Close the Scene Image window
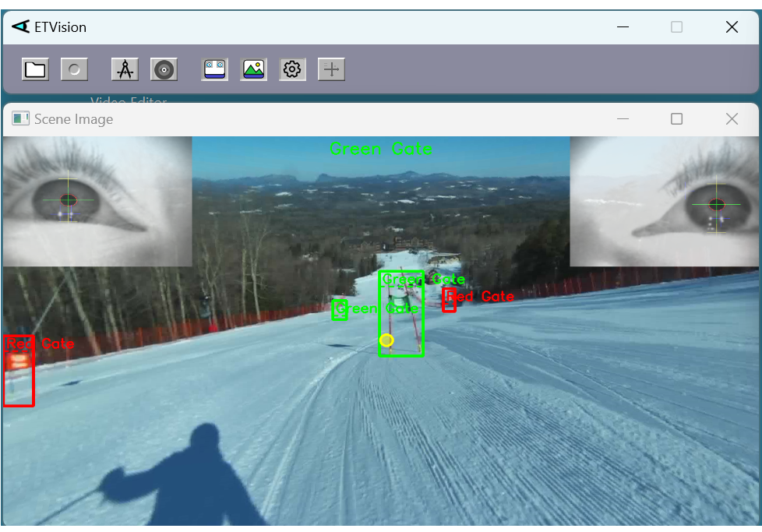 pos(731,119)
